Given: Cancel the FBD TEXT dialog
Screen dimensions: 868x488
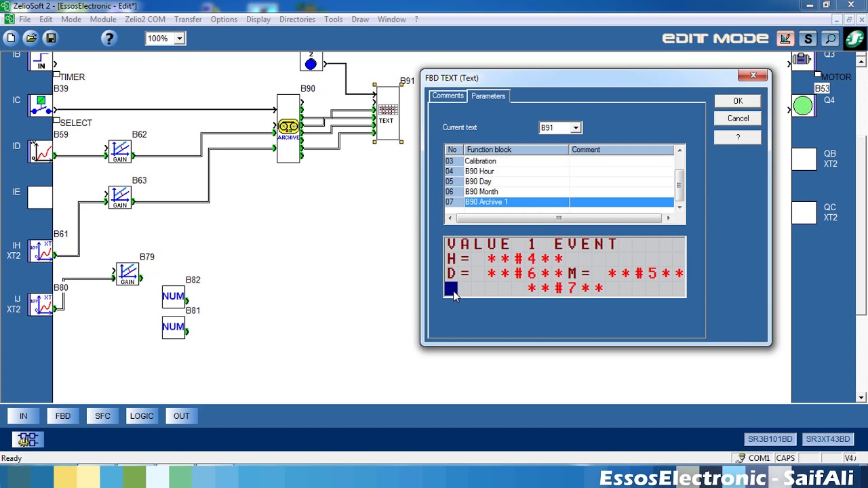Looking at the screenshot, I should (738, 119).
